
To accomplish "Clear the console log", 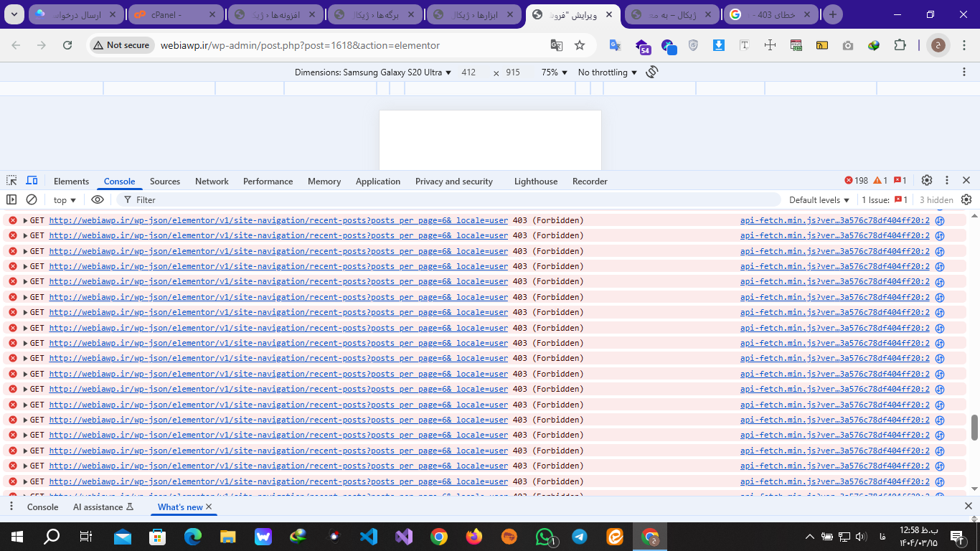I will pos(32,200).
